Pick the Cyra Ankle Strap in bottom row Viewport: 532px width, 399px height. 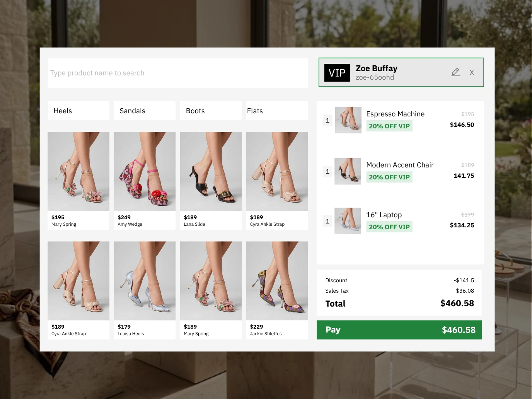click(78, 290)
